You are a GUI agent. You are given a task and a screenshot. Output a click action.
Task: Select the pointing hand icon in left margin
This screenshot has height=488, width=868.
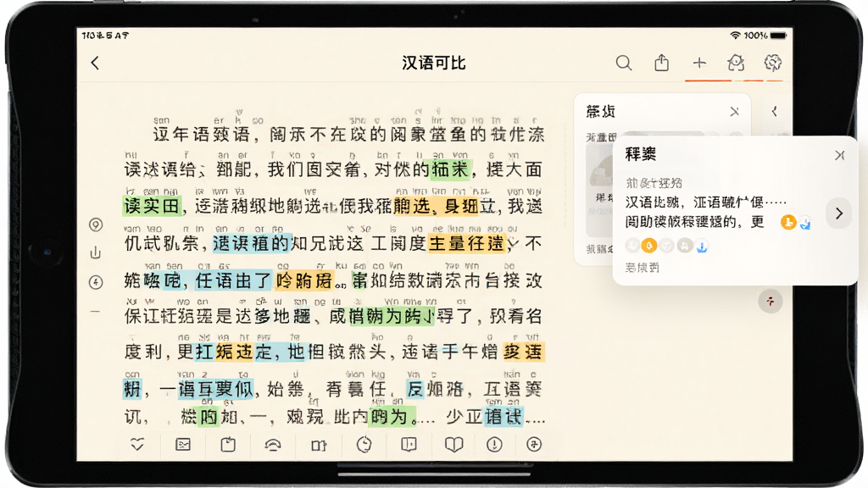(96, 252)
